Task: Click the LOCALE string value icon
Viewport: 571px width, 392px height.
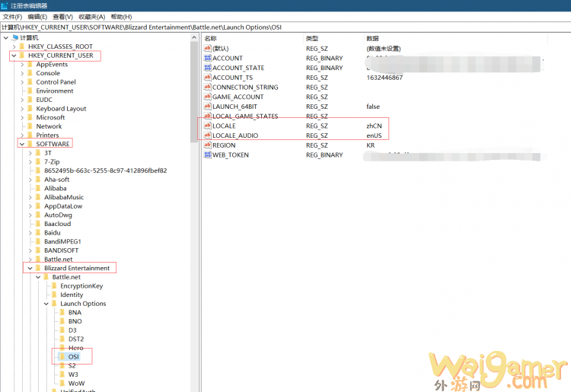Action: [208, 126]
